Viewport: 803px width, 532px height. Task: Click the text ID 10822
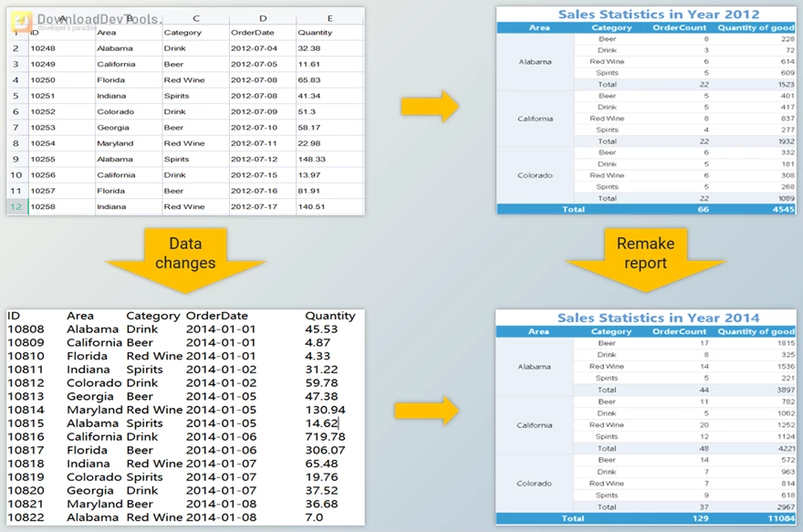tap(26, 517)
